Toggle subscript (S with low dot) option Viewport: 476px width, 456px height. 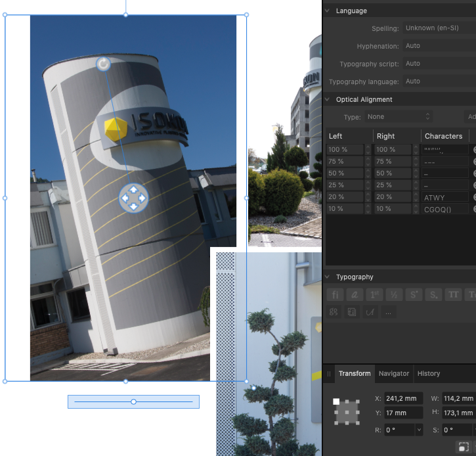tap(433, 294)
